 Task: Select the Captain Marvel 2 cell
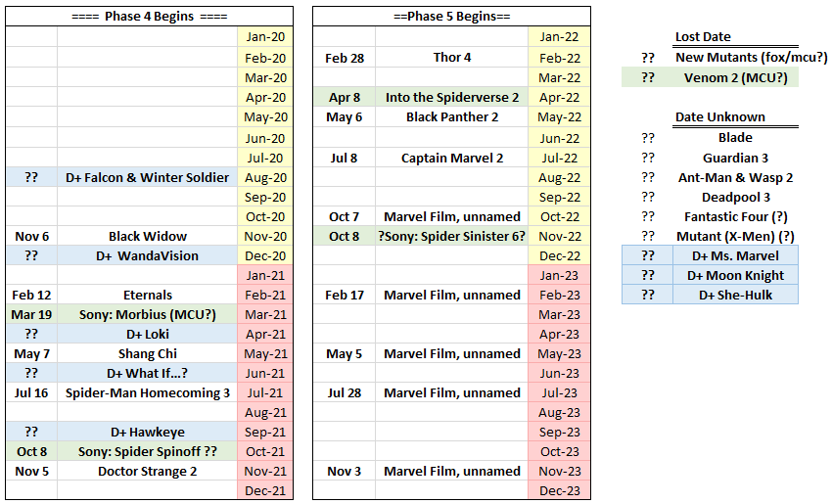pos(451,158)
